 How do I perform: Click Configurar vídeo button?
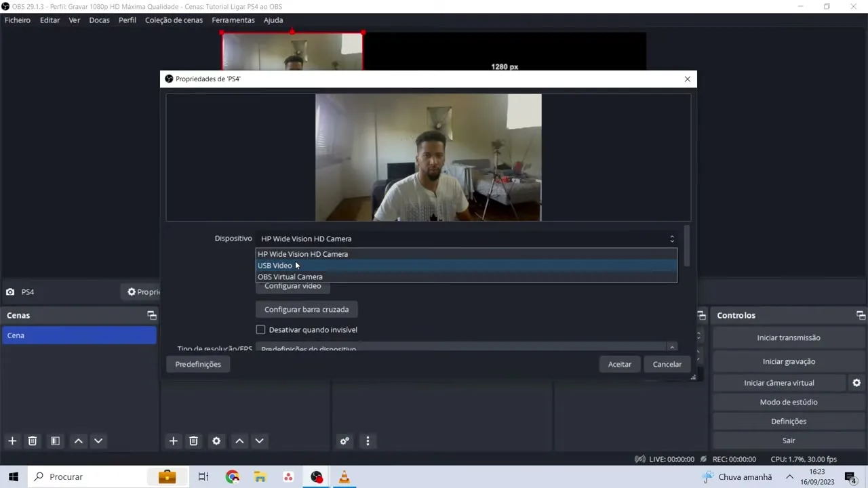293,287
